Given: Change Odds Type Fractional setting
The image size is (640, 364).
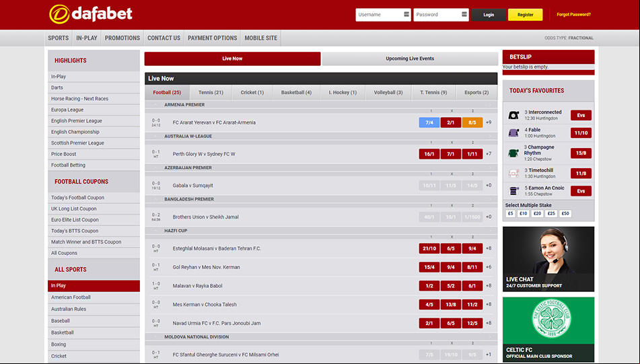Looking at the screenshot, I should pyautogui.click(x=569, y=38).
